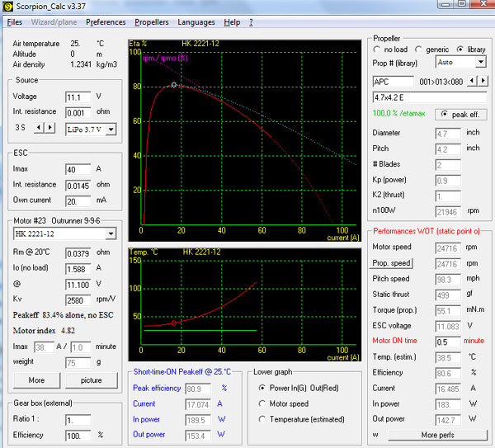
Task: Edit the ESC Int. resistance field
Action: pyautogui.click(x=78, y=186)
